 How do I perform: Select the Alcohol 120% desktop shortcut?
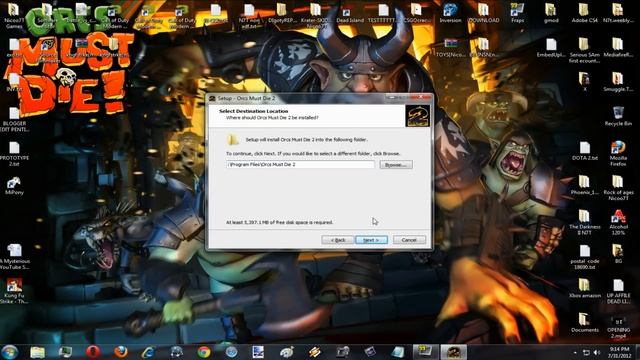click(x=618, y=222)
